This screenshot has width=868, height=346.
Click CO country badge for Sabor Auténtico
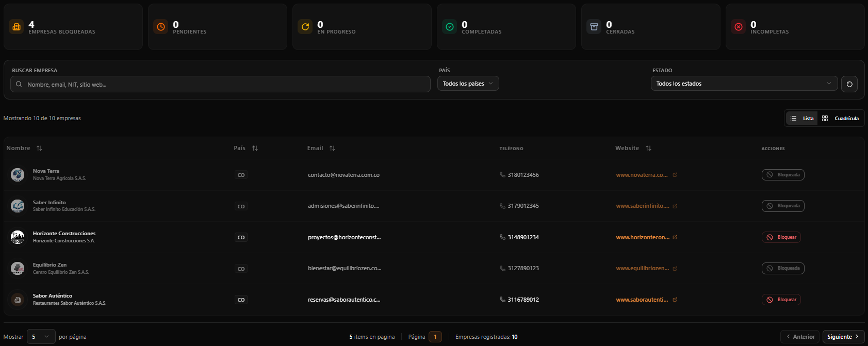(x=241, y=300)
